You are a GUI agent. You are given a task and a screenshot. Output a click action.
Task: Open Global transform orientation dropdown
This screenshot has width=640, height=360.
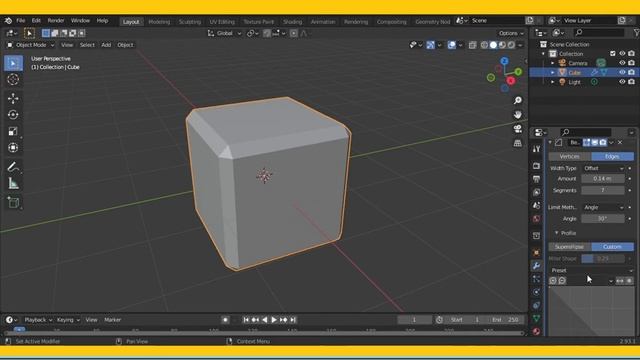coord(224,33)
